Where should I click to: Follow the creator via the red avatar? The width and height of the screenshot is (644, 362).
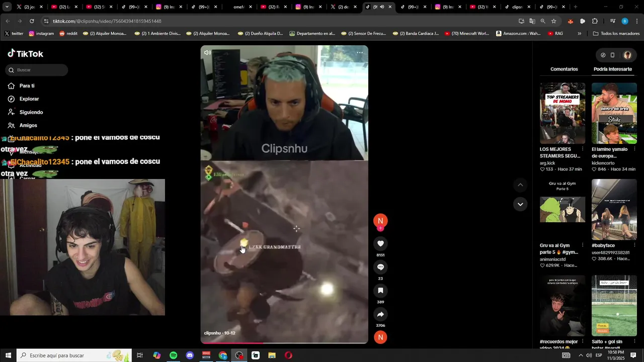380,221
